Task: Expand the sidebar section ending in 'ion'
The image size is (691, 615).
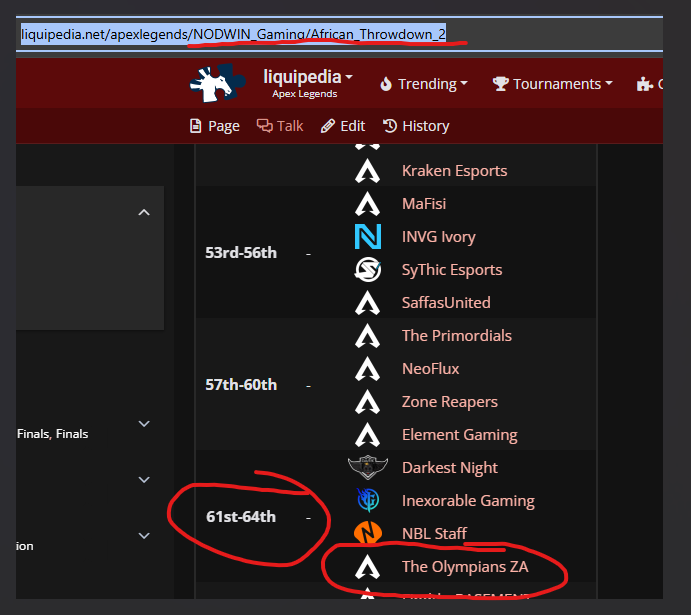Action: 144,536
